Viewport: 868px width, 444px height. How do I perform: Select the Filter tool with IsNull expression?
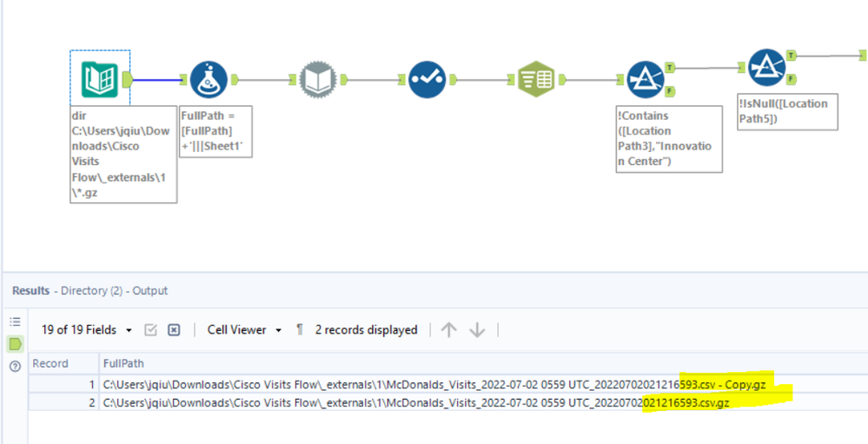click(766, 68)
